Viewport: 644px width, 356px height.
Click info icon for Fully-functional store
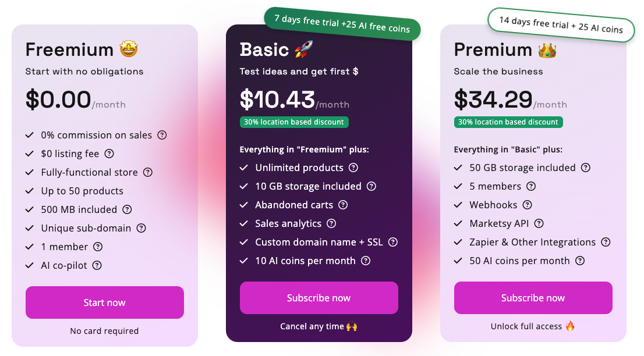[x=148, y=172]
